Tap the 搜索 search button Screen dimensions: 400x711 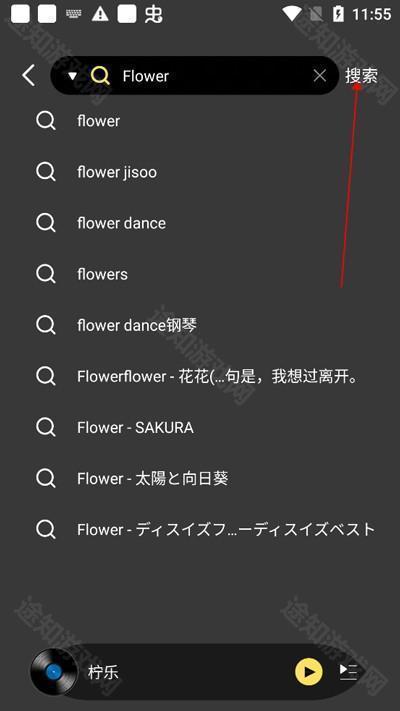[361, 76]
